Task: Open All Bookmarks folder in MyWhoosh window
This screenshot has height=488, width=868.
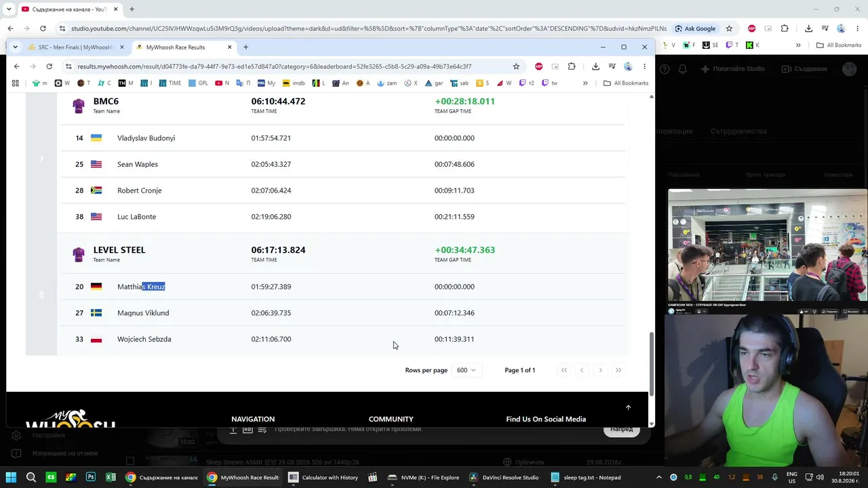Action: (626, 83)
